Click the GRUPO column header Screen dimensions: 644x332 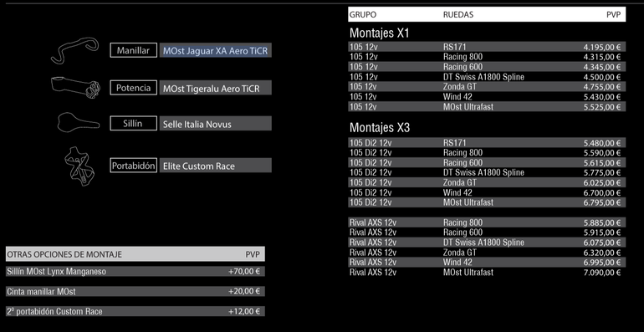(x=363, y=15)
